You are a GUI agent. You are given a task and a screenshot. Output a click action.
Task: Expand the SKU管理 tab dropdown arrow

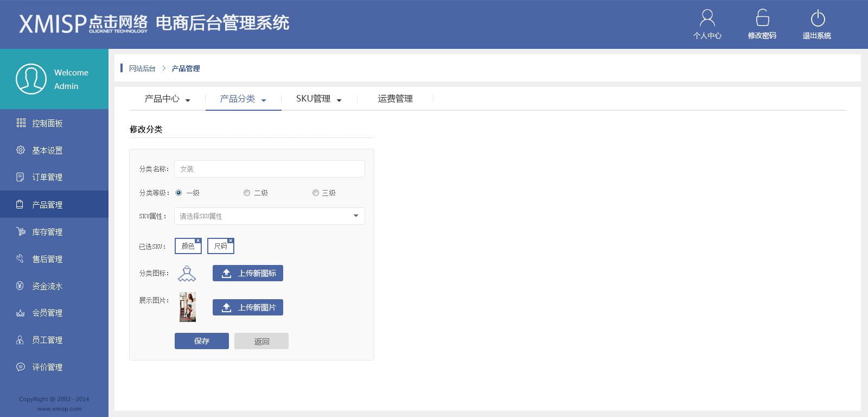tap(339, 100)
